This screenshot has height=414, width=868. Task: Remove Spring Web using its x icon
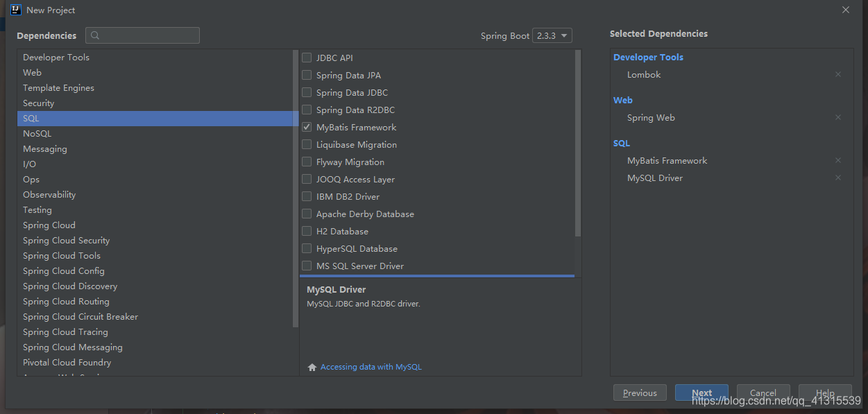[x=838, y=117]
